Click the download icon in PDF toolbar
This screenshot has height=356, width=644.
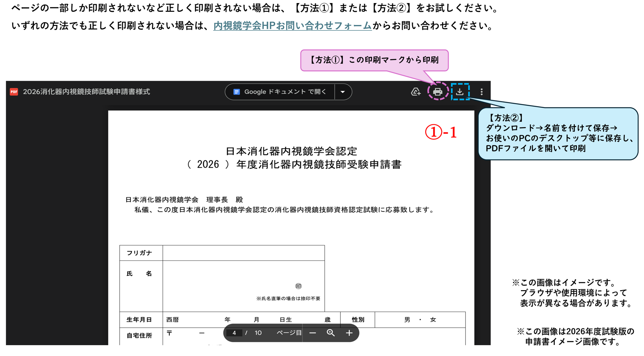[x=460, y=92]
